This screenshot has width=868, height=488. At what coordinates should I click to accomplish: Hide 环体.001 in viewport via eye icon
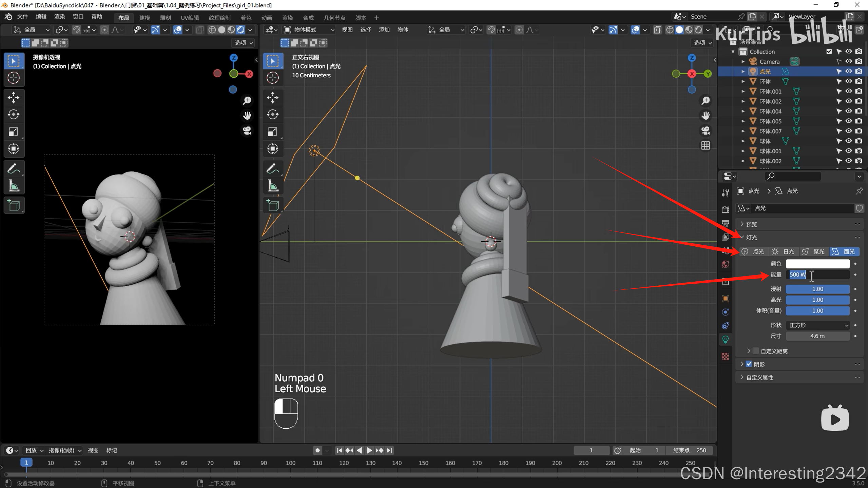[x=849, y=91]
